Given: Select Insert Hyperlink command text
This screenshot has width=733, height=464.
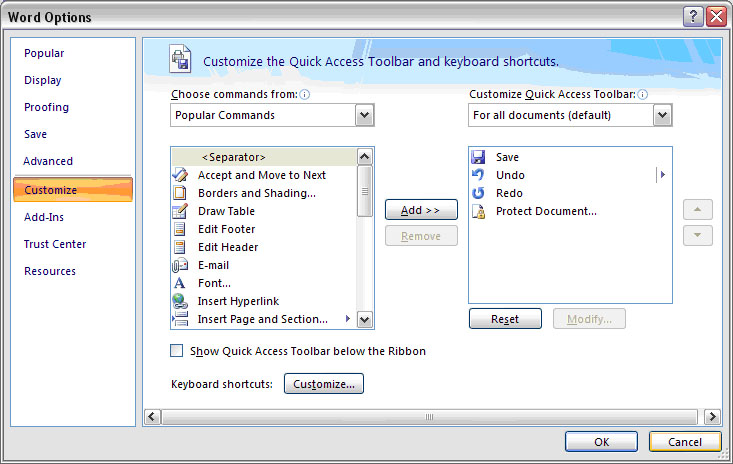Looking at the screenshot, I should pos(238,301).
